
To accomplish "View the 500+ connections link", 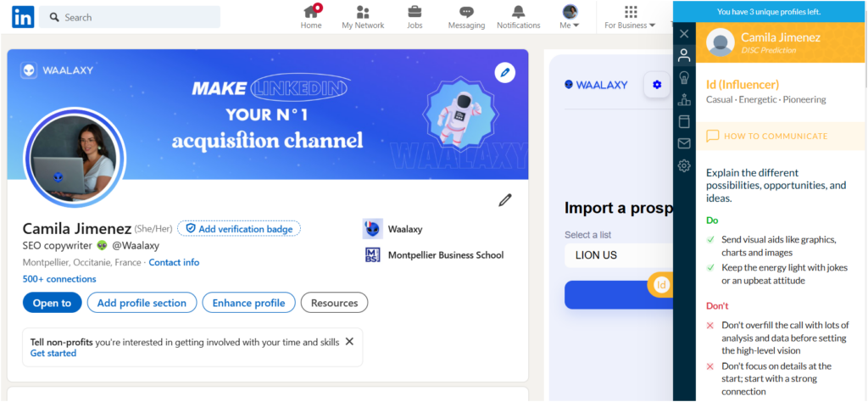I will point(59,279).
